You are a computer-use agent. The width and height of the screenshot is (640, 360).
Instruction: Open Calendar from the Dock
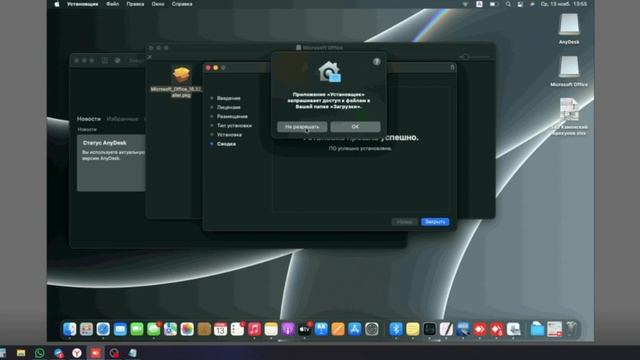[220, 329]
